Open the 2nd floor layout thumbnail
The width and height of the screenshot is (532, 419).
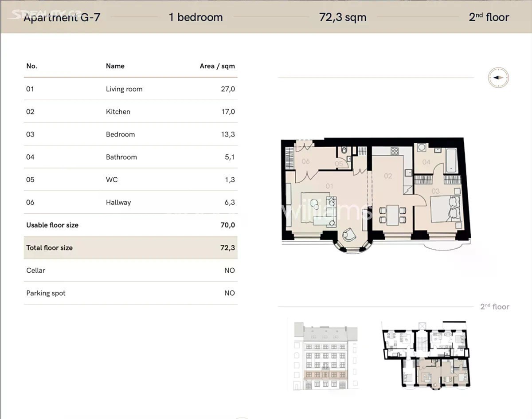click(x=425, y=354)
